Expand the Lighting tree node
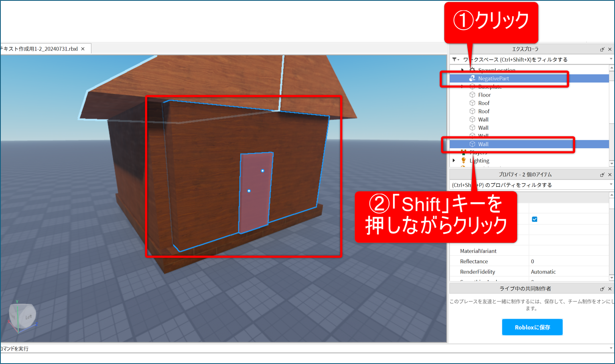The height and width of the screenshot is (364, 615). [x=454, y=160]
